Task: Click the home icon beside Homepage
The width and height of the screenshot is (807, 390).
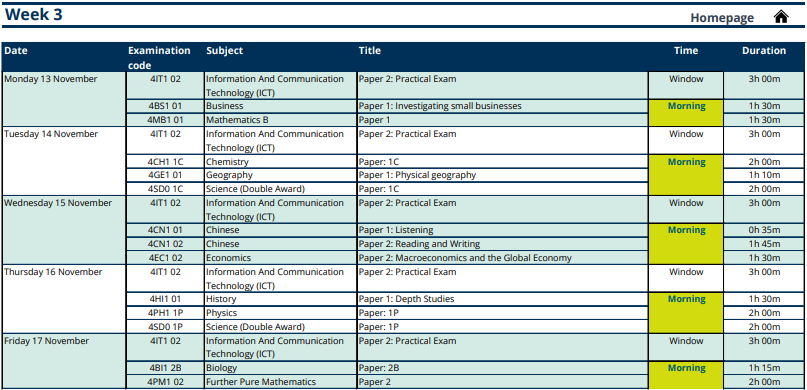Action: click(781, 17)
